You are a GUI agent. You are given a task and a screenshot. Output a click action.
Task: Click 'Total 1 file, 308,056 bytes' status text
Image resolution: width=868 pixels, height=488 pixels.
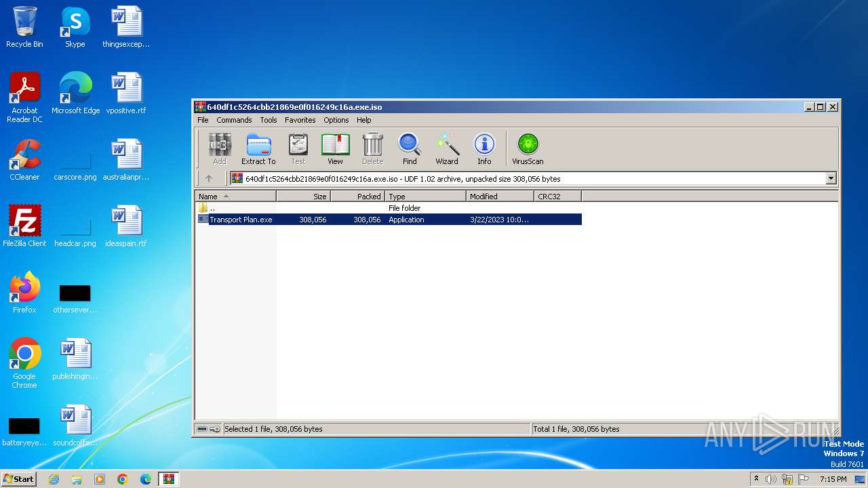[x=576, y=429]
